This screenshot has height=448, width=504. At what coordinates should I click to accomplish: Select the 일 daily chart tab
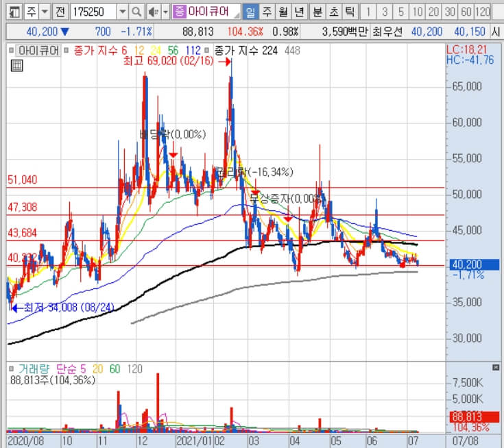click(250, 12)
